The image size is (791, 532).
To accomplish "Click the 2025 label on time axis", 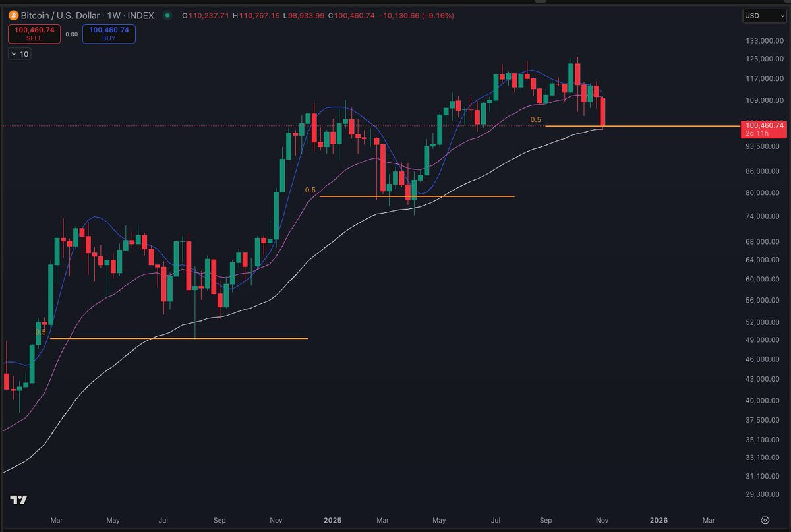I will [x=332, y=520].
